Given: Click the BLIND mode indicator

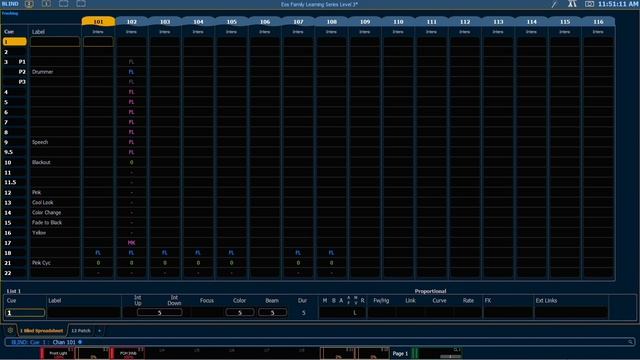Looking at the screenshot, I should (x=10, y=4).
